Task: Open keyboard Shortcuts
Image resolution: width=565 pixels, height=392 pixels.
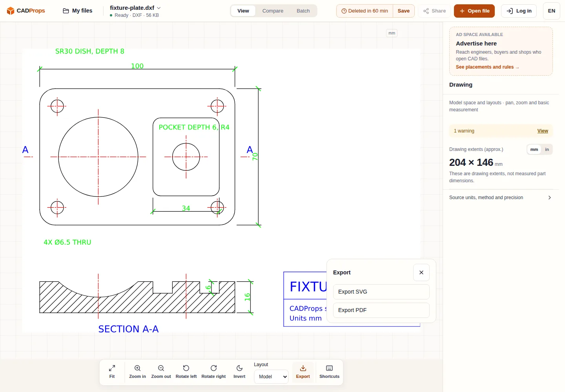Action: 329,372
